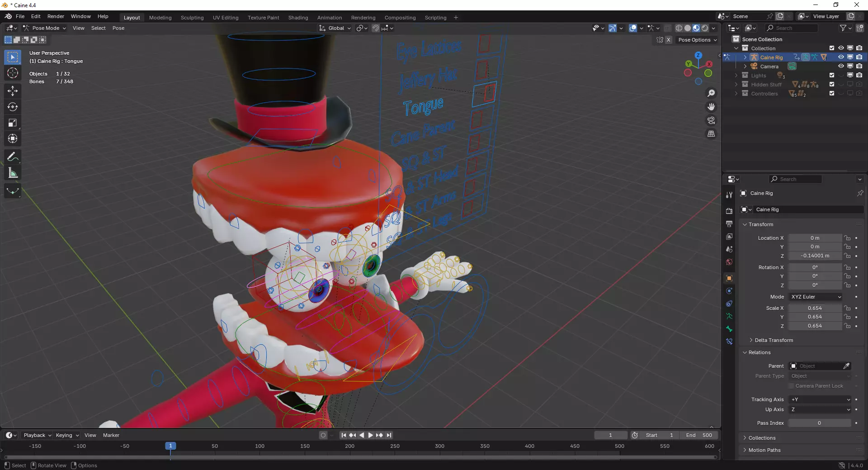Select the Rotate tool

[13, 107]
